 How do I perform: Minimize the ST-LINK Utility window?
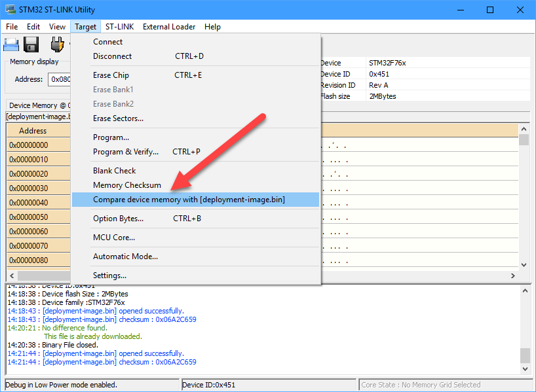click(461, 10)
